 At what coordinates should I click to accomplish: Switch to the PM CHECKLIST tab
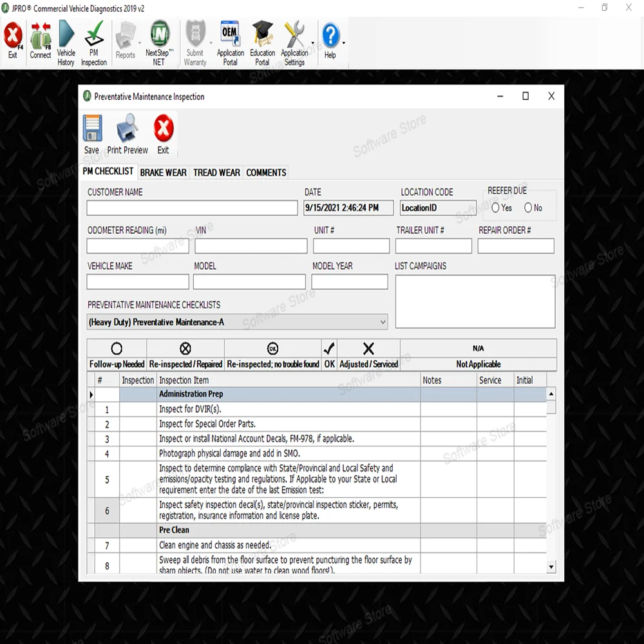108,171
